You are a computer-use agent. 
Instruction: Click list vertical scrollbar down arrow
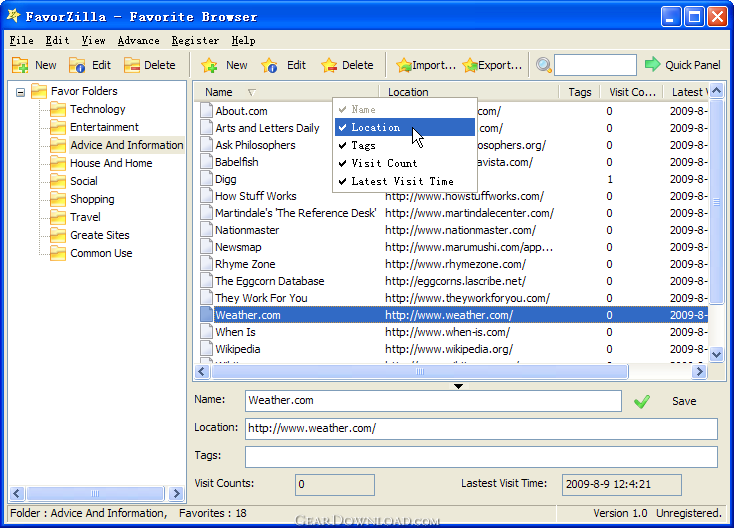coord(716,354)
